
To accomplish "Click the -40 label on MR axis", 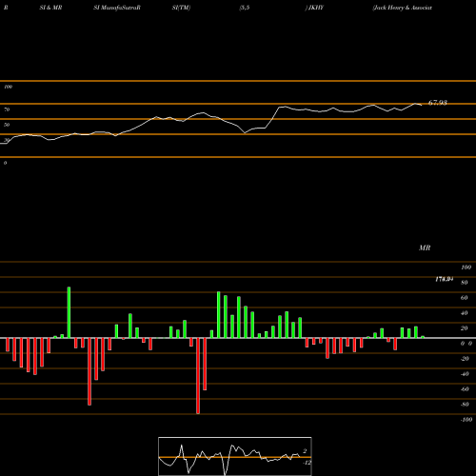I will [x=465, y=374].
